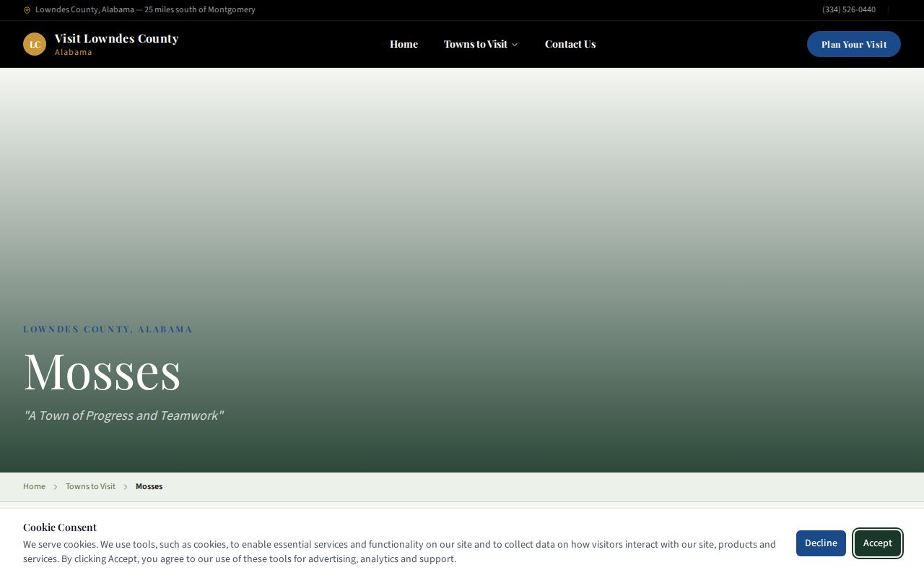Click the Mosses page heading

tap(102, 371)
